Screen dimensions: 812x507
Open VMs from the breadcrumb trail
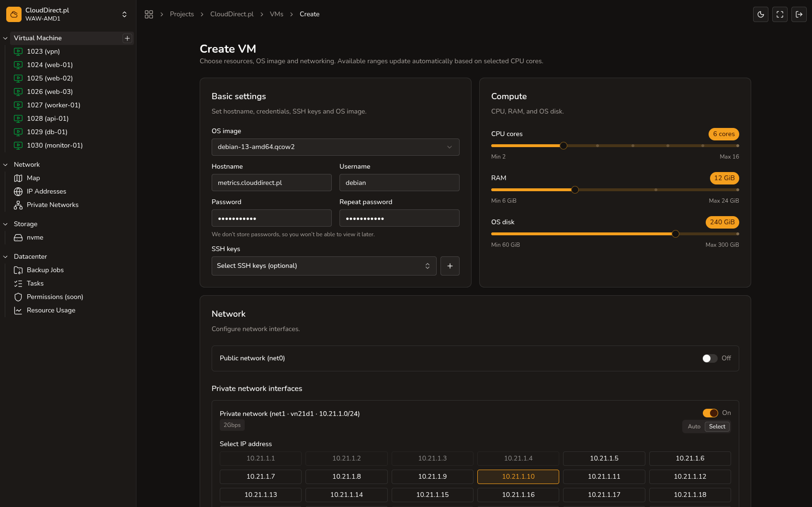(x=277, y=14)
